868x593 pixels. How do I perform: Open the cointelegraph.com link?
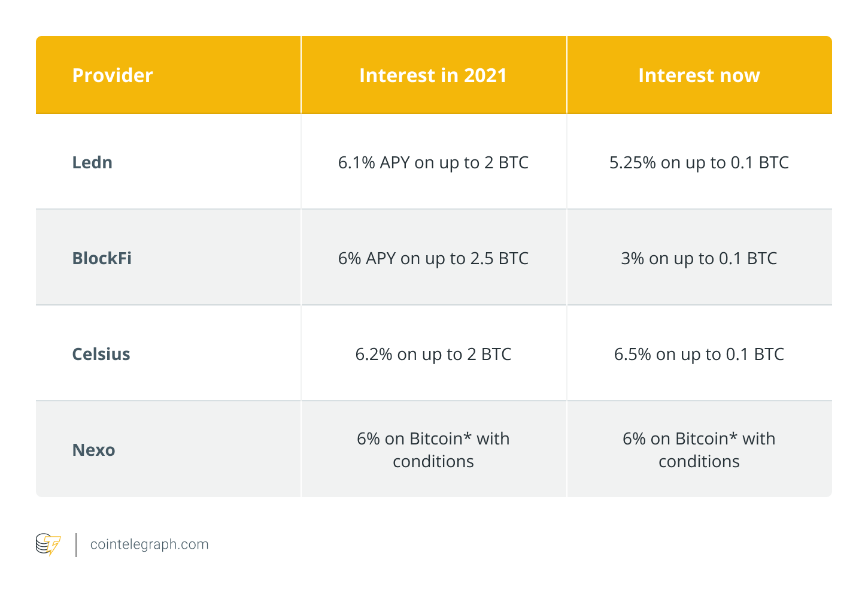coord(149,544)
